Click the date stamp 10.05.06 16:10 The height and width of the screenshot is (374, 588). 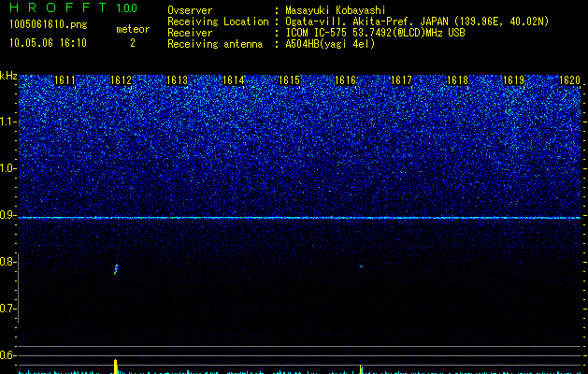click(x=48, y=43)
